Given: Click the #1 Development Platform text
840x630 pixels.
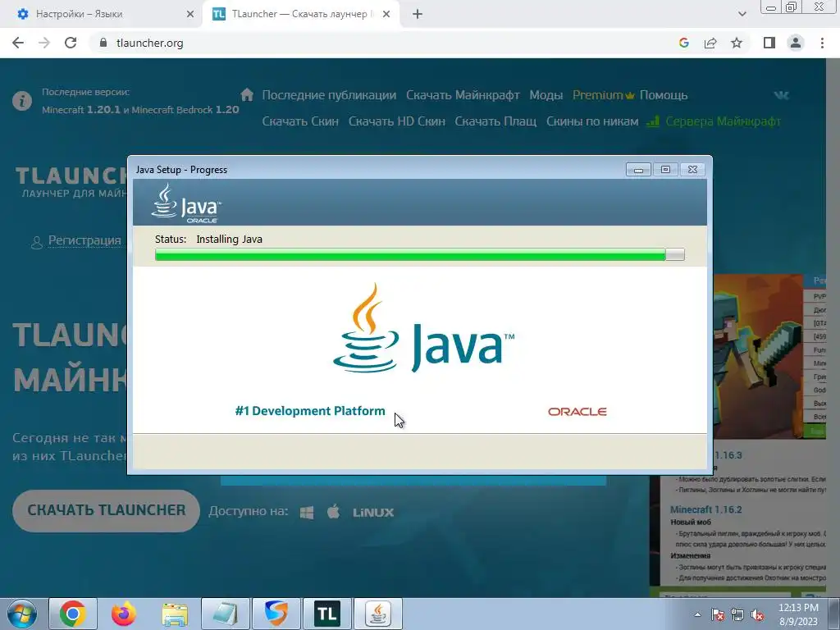Looking at the screenshot, I should tap(309, 411).
